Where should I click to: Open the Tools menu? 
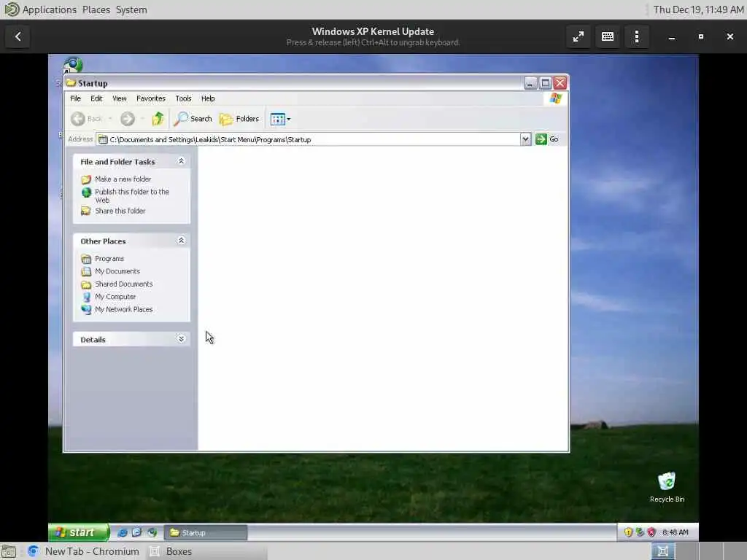pos(183,98)
